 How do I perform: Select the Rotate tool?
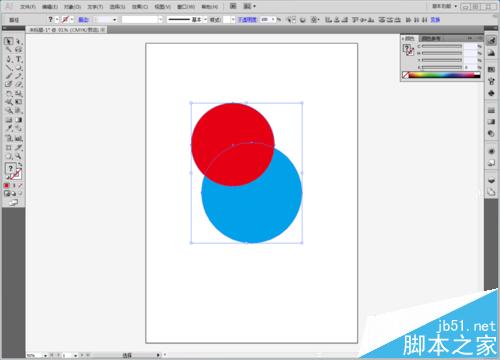[x=9, y=94]
